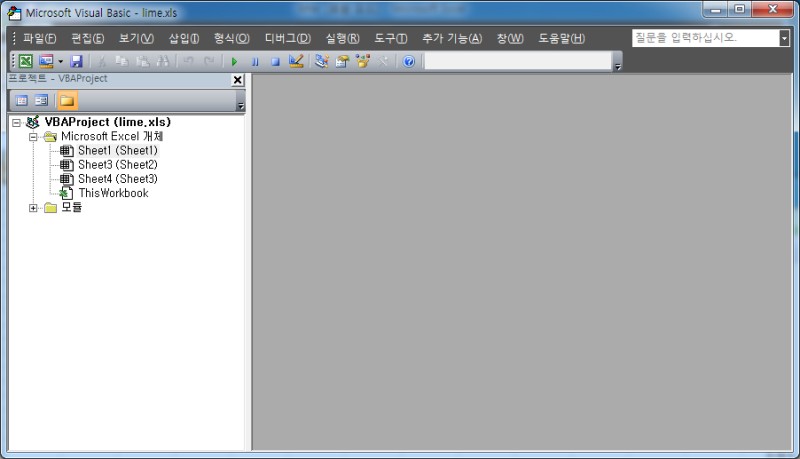Save lime.xls with floppy disk icon

(77, 61)
